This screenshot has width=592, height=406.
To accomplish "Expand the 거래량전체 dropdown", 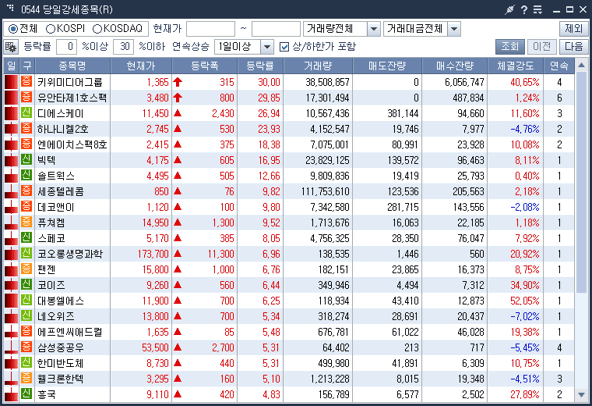I will coord(373,29).
